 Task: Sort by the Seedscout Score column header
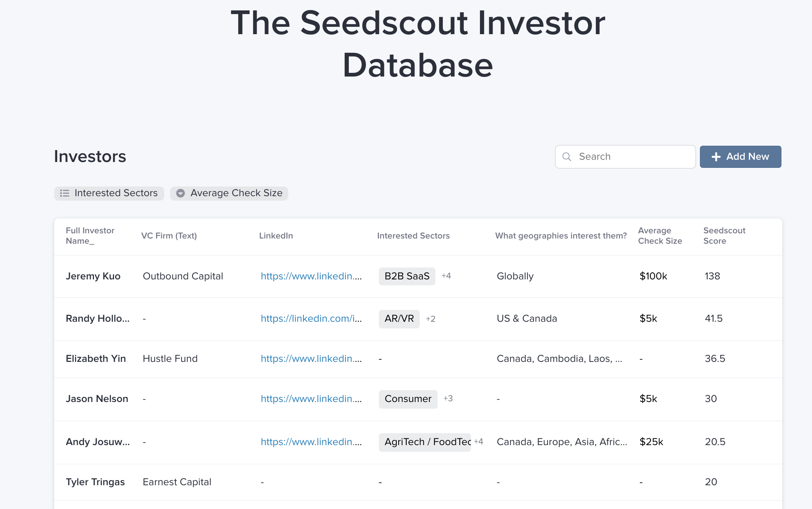click(724, 236)
